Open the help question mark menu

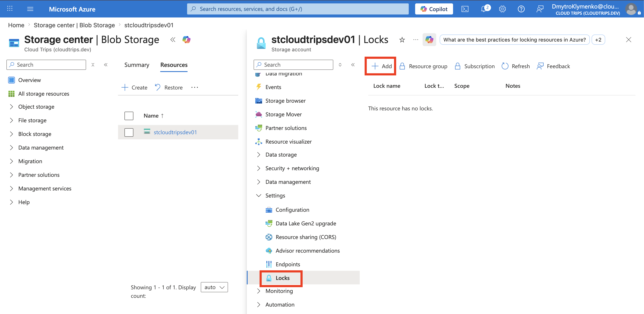coord(521,9)
